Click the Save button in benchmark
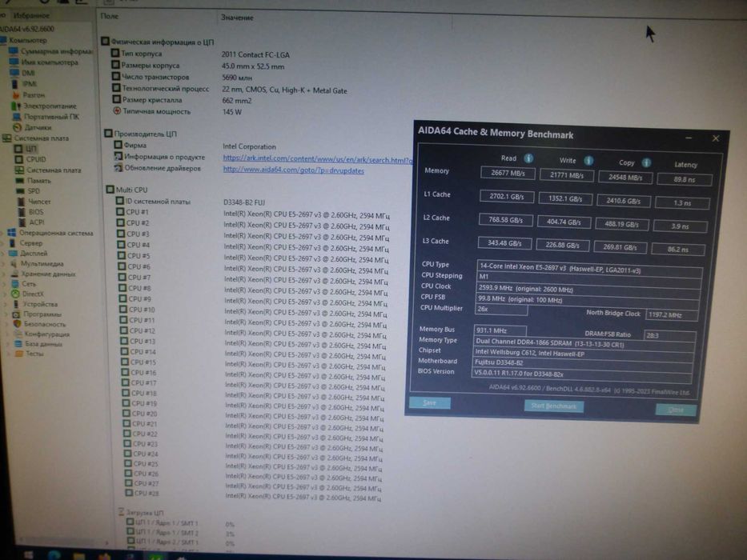Viewport: 747px width, 560px height. [x=430, y=403]
